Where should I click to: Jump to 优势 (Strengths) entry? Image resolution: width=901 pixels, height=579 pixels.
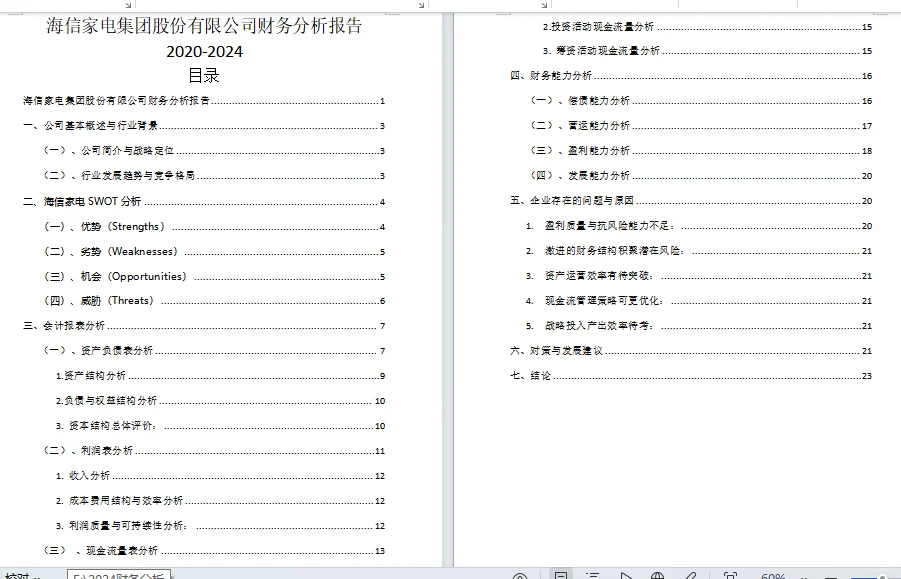tap(214, 226)
